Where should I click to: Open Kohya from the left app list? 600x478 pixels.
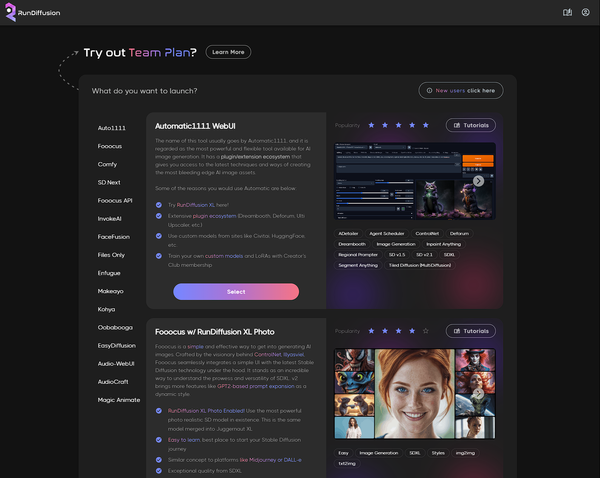[x=109, y=308]
